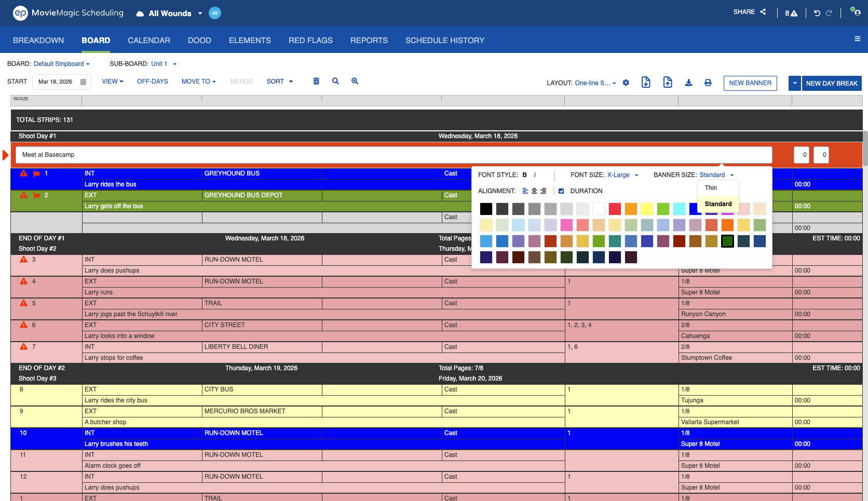Pick the selected dark green swatch
The height and width of the screenshot is (501, 868).
point(727,241)
